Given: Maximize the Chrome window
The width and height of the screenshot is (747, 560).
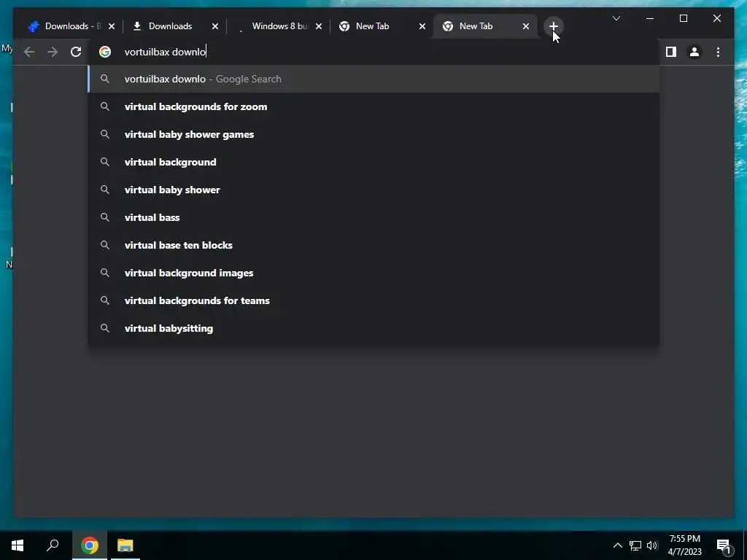Looking at the screenshot, I should click(x=683, y=18).
